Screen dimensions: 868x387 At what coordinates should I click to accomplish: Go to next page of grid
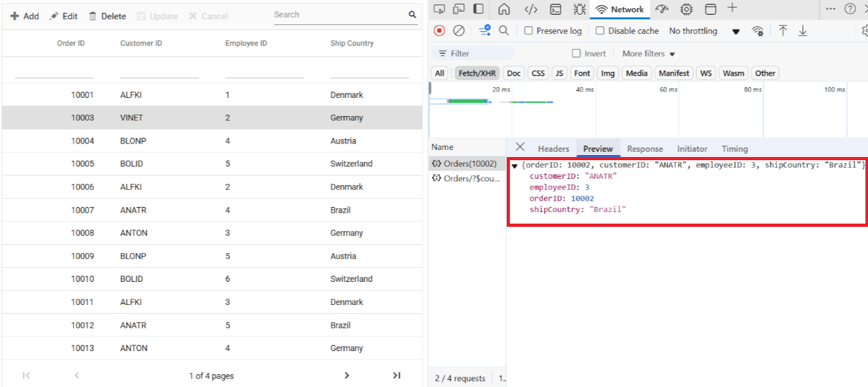click(x=347, y=375)
